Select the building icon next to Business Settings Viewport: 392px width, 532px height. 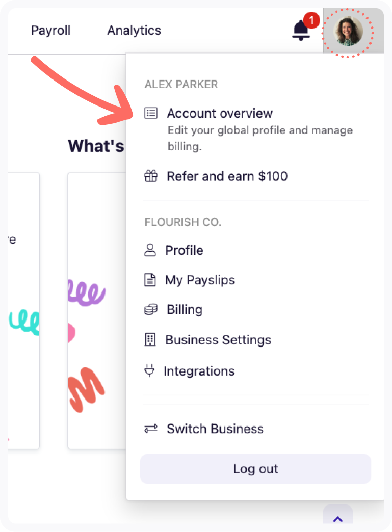[x=150, y=340]
